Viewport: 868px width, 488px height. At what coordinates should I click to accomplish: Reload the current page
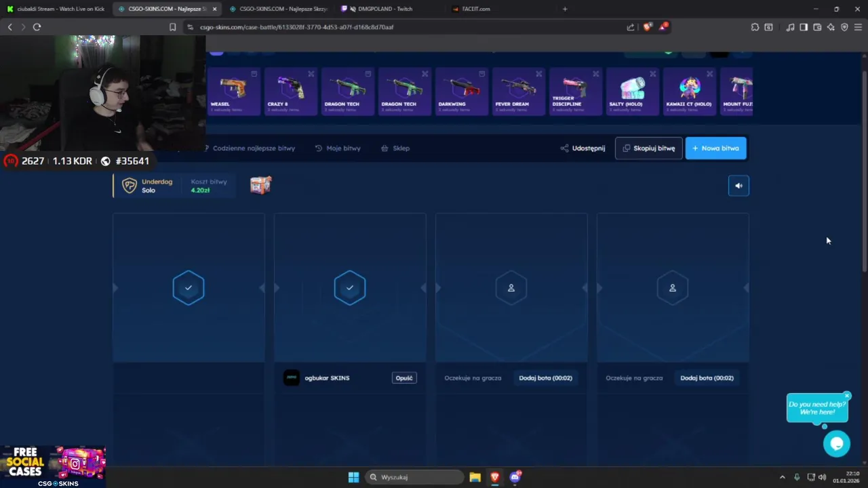coord(37,27)
